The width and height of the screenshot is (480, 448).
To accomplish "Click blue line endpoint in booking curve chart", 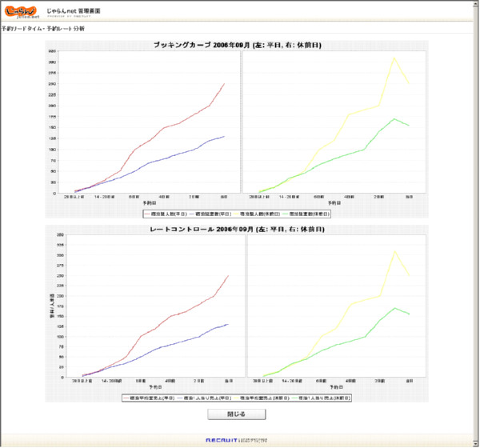I will (x=225, y=136).
